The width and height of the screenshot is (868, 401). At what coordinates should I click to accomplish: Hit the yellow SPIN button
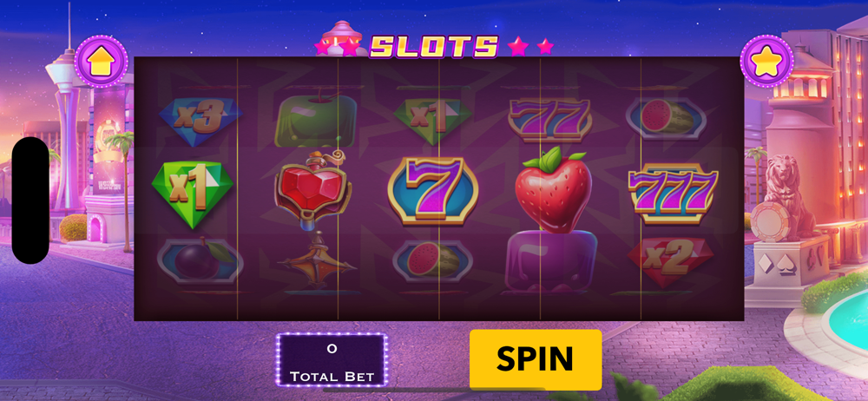[536, 359]
